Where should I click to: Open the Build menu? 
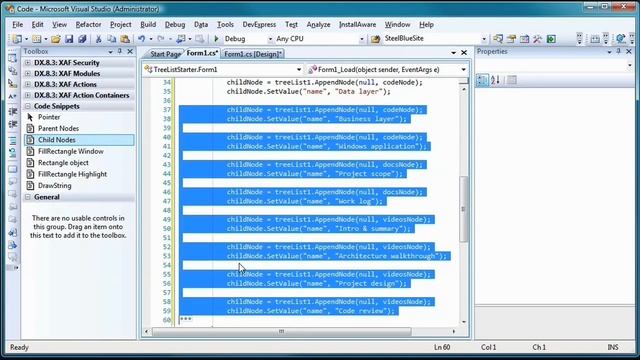click(x=148, y=24)
